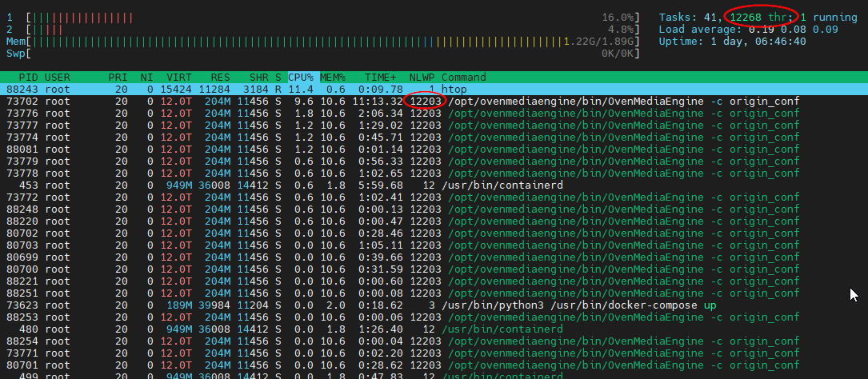Select containerd process row PID 453

coord(434,185)
